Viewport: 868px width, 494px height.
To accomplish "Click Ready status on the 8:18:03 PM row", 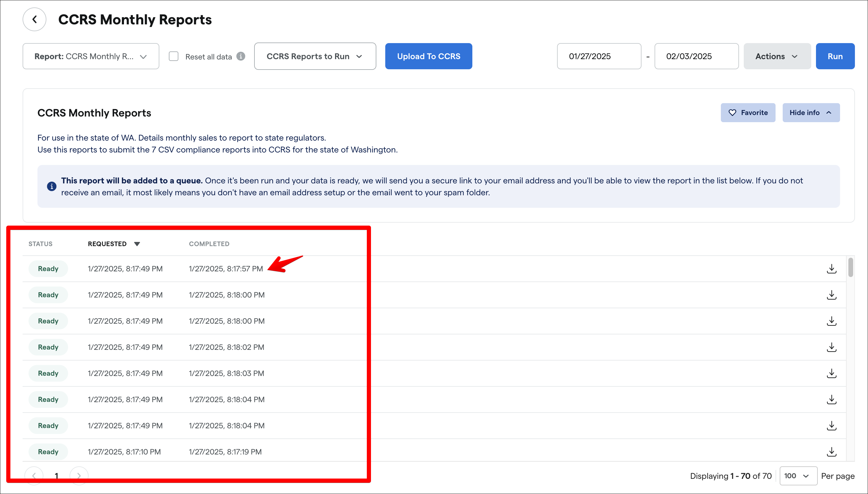I will point(48,373).
